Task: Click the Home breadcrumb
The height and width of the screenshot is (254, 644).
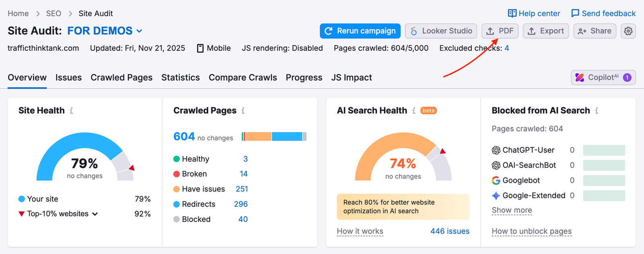Action: (x=18, y=13)
